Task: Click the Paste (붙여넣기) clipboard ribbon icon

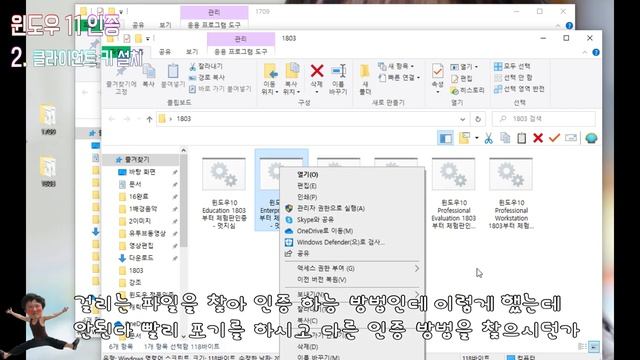Action: 173,71
